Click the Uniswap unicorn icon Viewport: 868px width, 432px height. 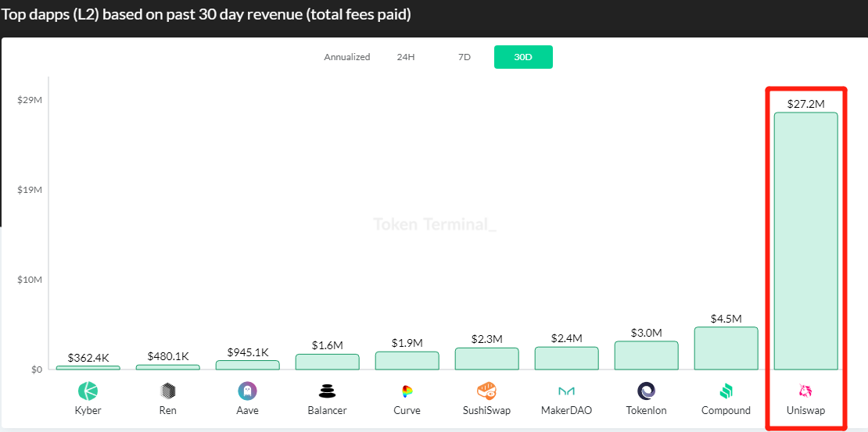click(x=805, y=391)
